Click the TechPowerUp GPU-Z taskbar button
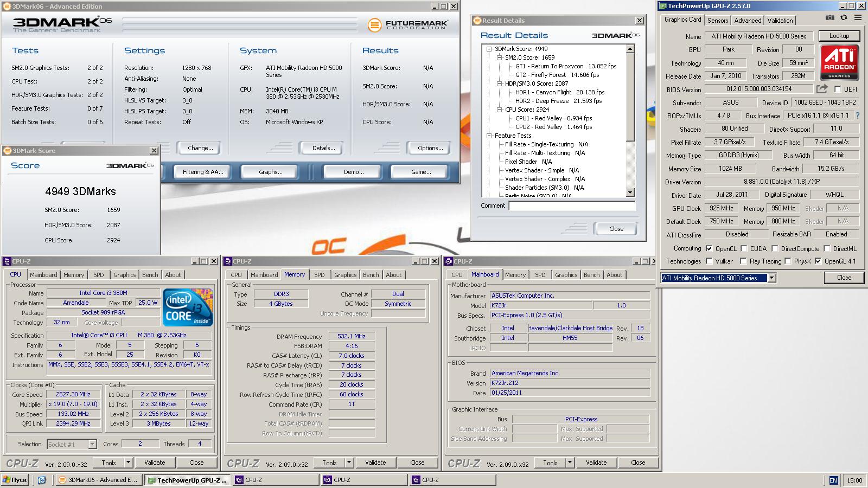The image size is (868, 488). pos(188,480)
